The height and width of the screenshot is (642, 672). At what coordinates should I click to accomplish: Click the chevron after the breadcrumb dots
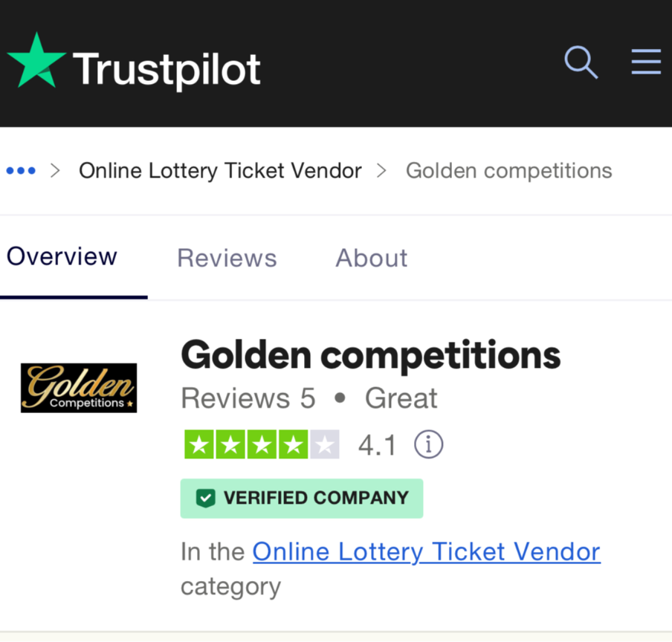tap(55, 171)
